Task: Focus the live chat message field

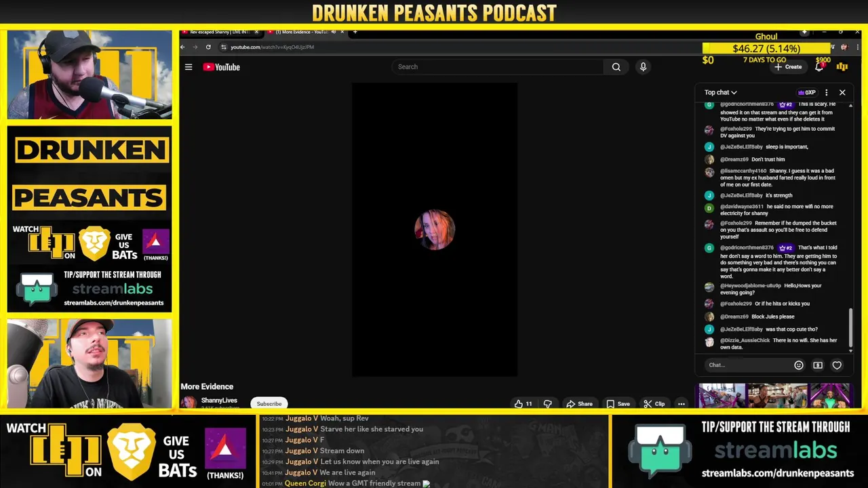Action: click(x=747, y=365)
